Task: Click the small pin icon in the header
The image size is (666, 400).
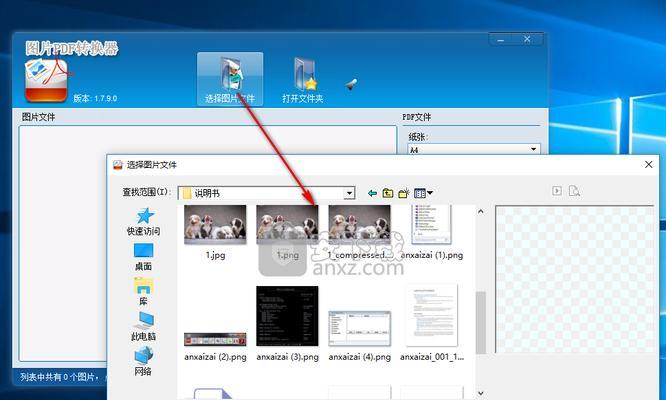Action: [x=350, y=84]
